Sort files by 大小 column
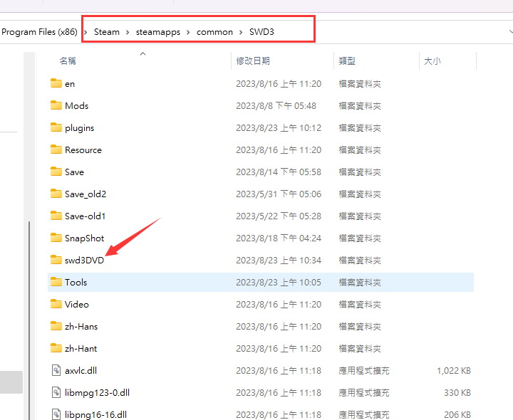 click(x=432, y=61)
